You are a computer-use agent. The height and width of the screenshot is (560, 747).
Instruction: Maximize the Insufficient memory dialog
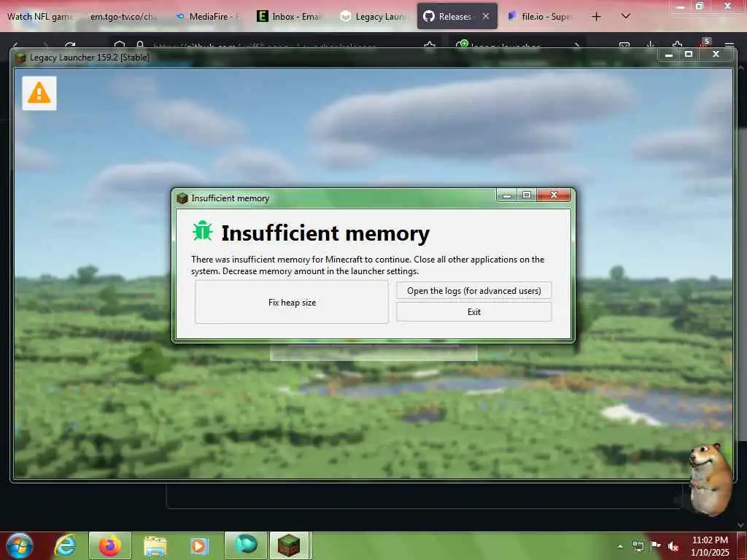pos(527,195)
